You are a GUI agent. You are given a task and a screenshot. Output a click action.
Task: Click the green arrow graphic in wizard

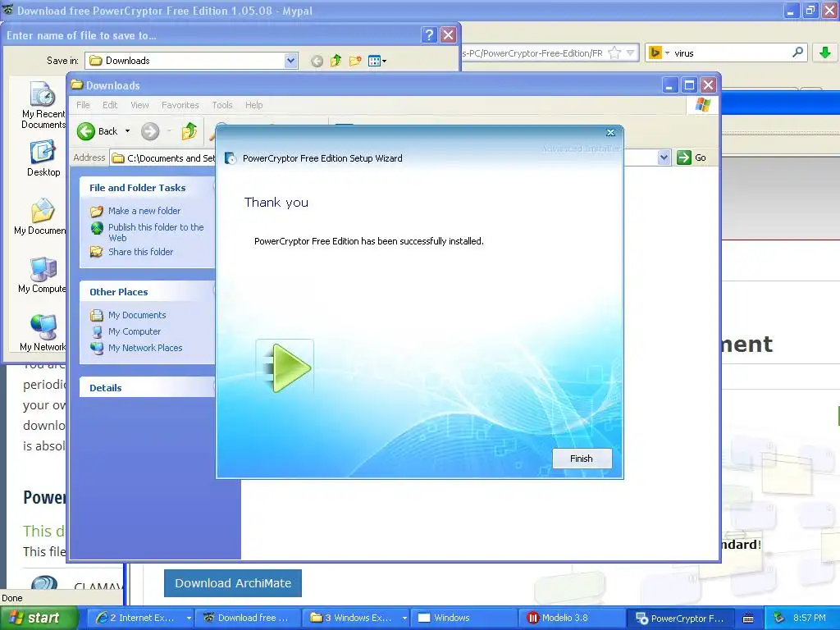(x=285, y=367)
